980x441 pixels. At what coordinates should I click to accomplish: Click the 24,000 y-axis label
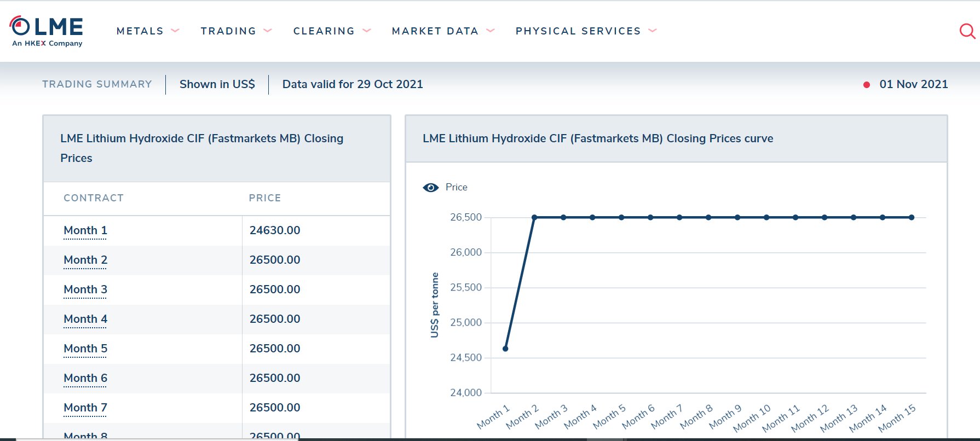click(466, 392)
